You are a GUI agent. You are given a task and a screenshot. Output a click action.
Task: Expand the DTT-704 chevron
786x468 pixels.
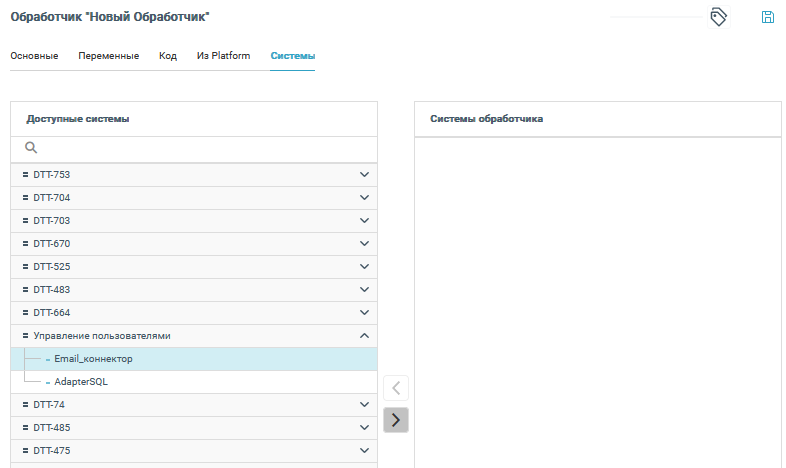coord(364,198)
